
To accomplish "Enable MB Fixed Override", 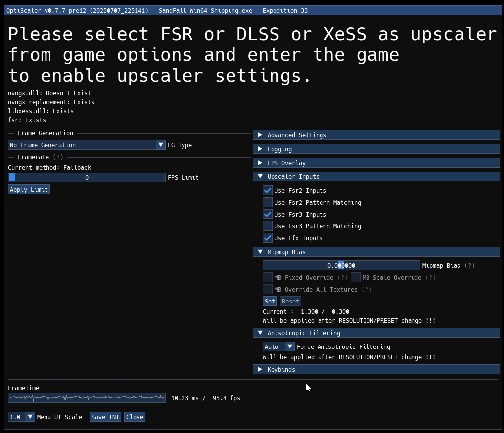I will (x=267, y=277).
